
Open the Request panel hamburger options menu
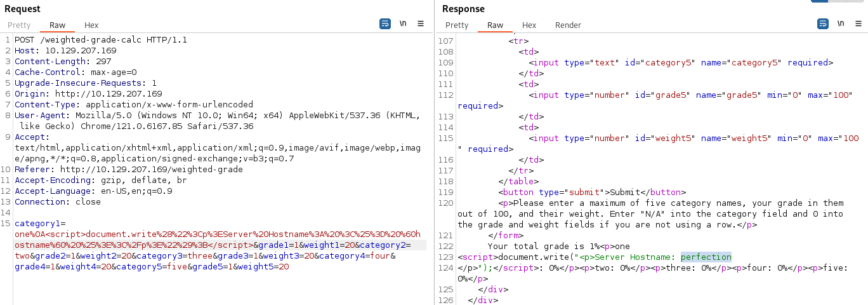[x=421, y=24]
